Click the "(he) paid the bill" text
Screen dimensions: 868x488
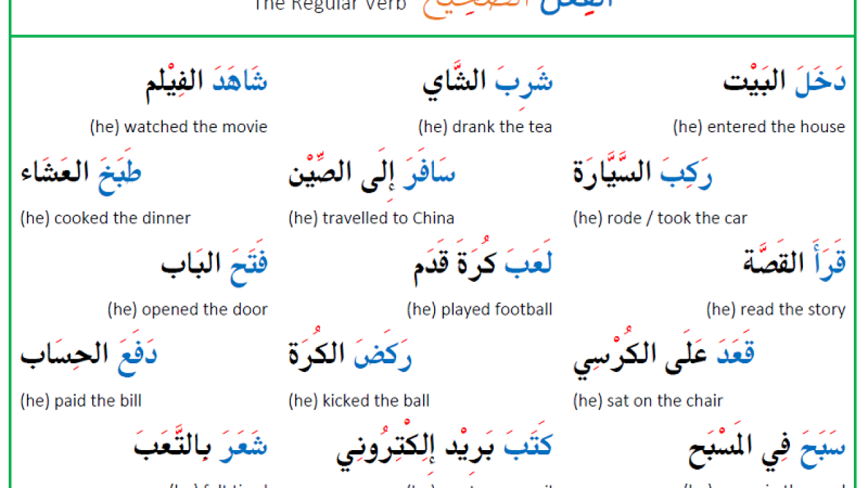[81, 401]
